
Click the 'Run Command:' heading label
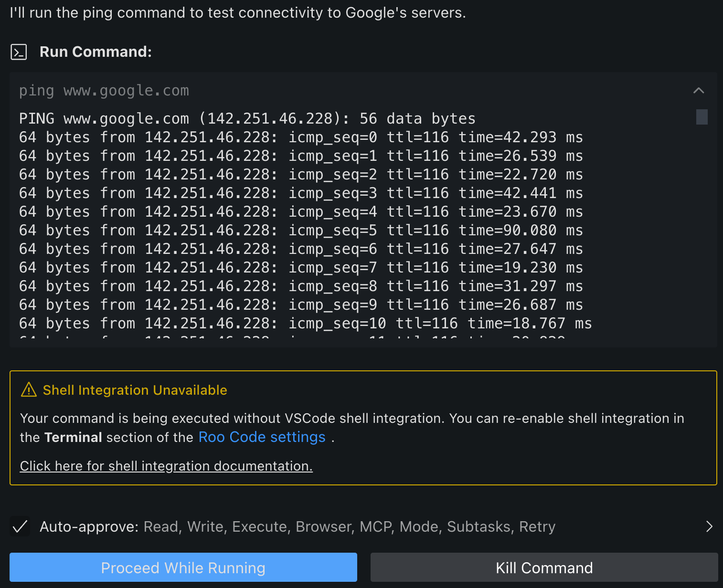pos(96,52)
